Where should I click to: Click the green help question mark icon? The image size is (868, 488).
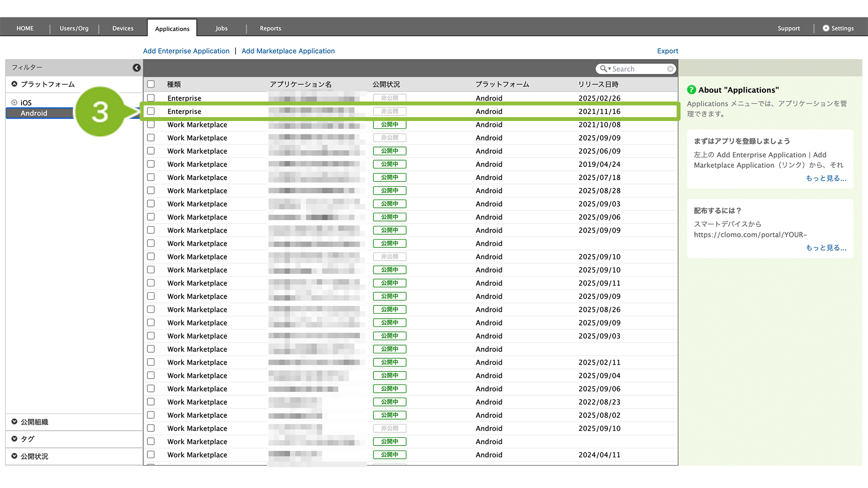point(691,90)
